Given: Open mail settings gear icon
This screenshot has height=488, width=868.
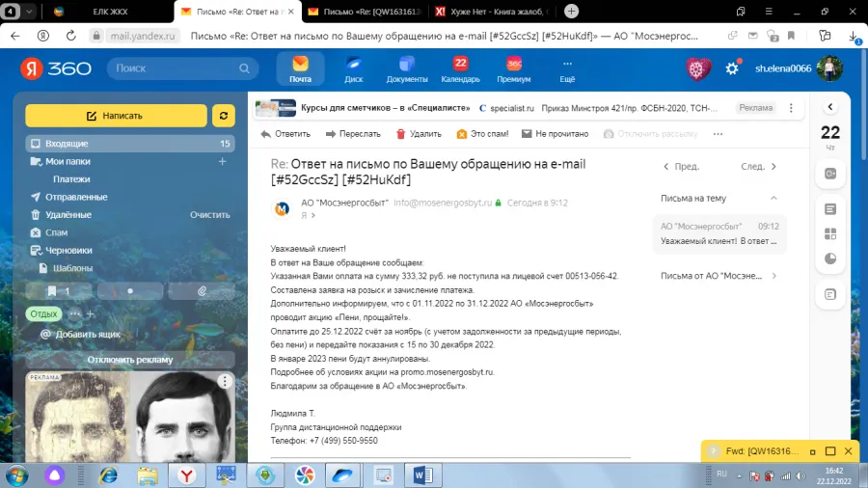Looking at the screenshot, I should (732, 68).
